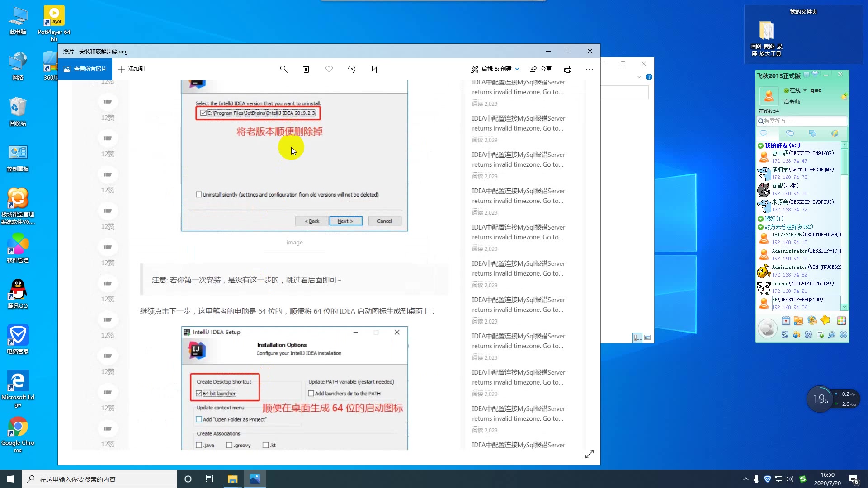The width and height of the screenshot is (868, 488).
Task: Switch to the single chat bubble tab in 飞秋
Action: point(764,133)
